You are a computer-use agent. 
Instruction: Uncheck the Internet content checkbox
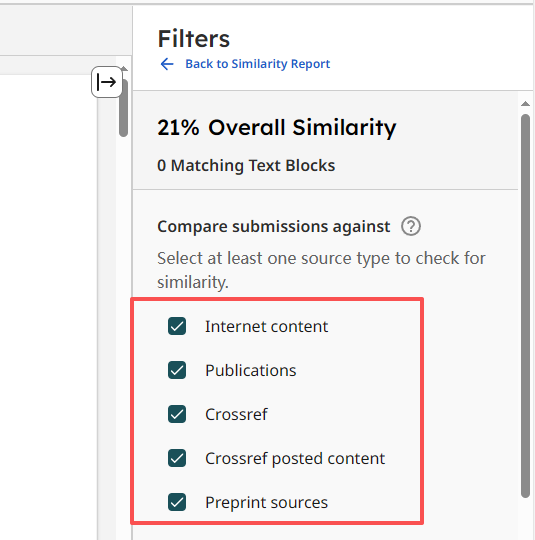point(177,326)
